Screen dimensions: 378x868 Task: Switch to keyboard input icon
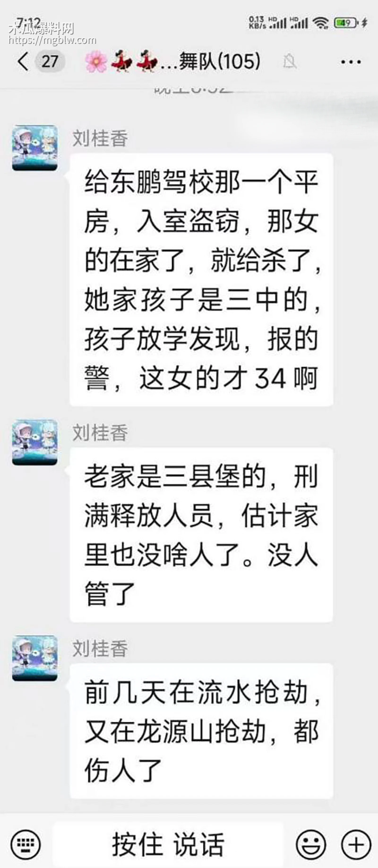coord(26,844)
